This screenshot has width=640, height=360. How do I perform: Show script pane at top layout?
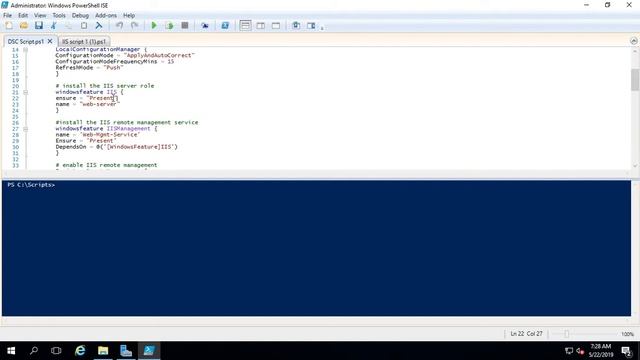pyautogui.click(x=245, y=26)
